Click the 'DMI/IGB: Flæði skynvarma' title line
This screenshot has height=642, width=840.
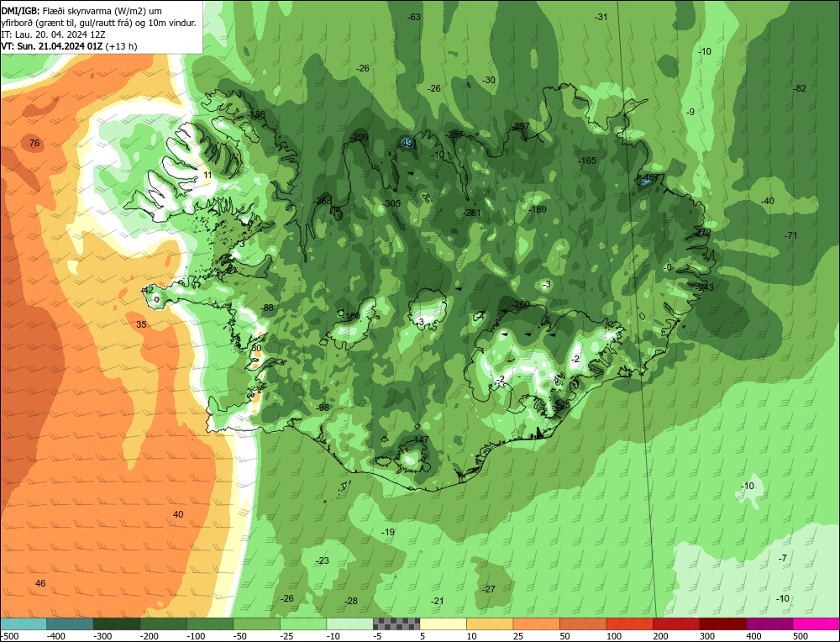[x=81, y=11]
